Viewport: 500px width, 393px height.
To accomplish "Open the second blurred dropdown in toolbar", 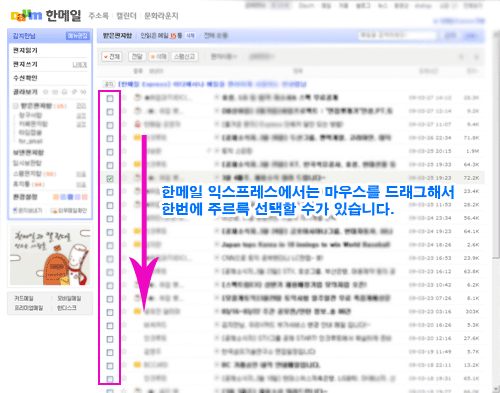I will (x=261, y=57).
